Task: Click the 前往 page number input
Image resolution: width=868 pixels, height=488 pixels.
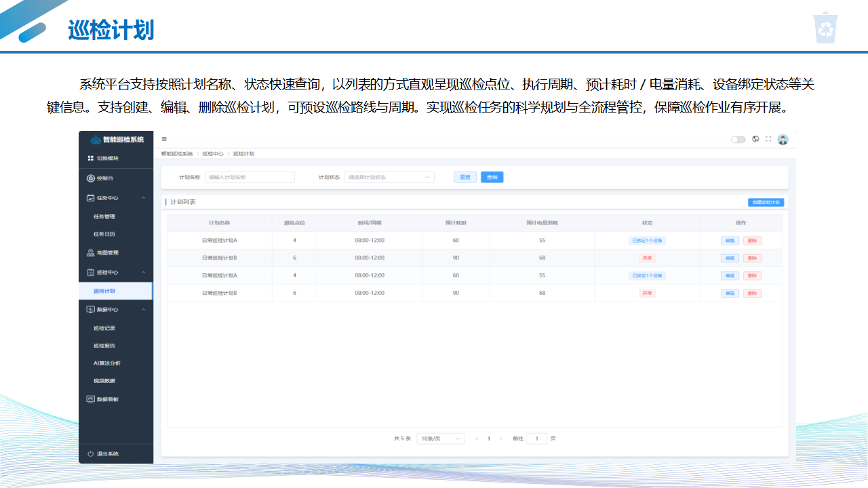Action: 536,439
